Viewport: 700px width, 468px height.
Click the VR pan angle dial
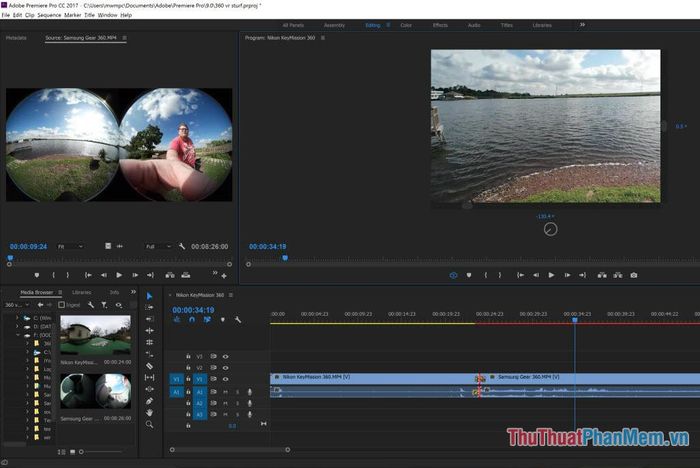550,229
